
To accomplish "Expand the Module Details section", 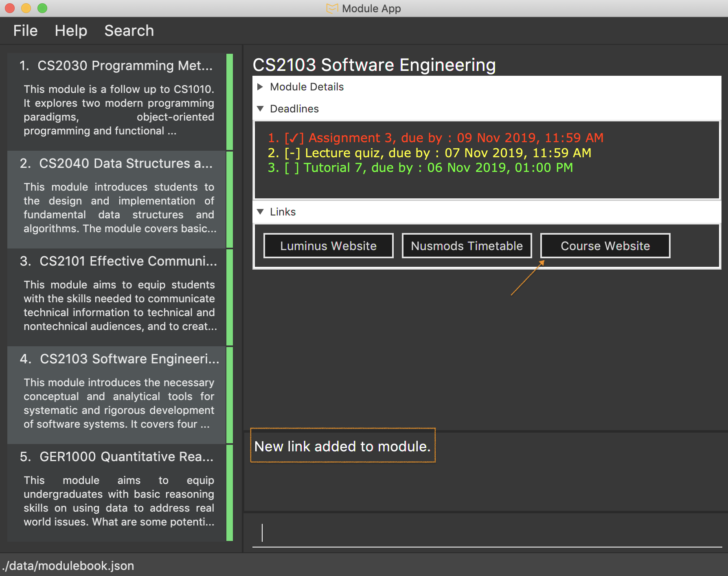I will (x=261, y=87).
